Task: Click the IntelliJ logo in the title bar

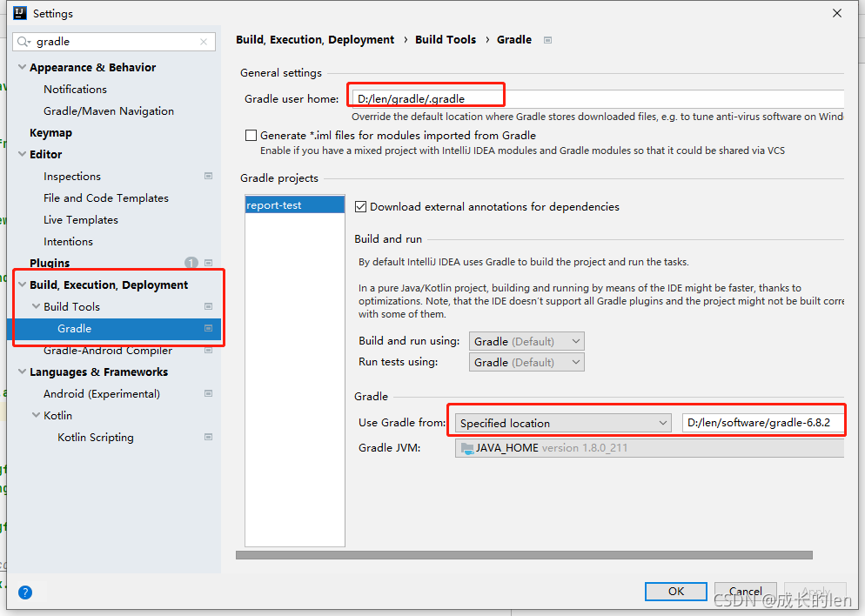Action: click(x=20, y=13)
